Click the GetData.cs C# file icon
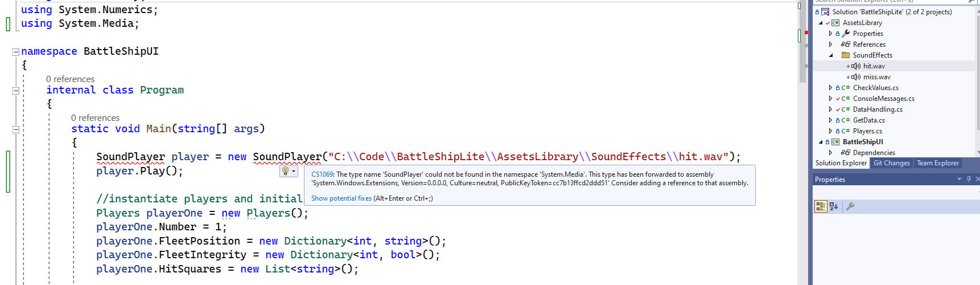This screenshot has height=285, width=980. (x=846, y=120)
